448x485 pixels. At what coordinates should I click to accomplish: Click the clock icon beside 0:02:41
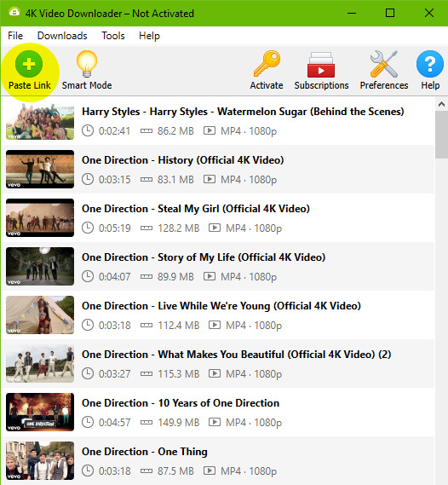click(x=88, y=130)
